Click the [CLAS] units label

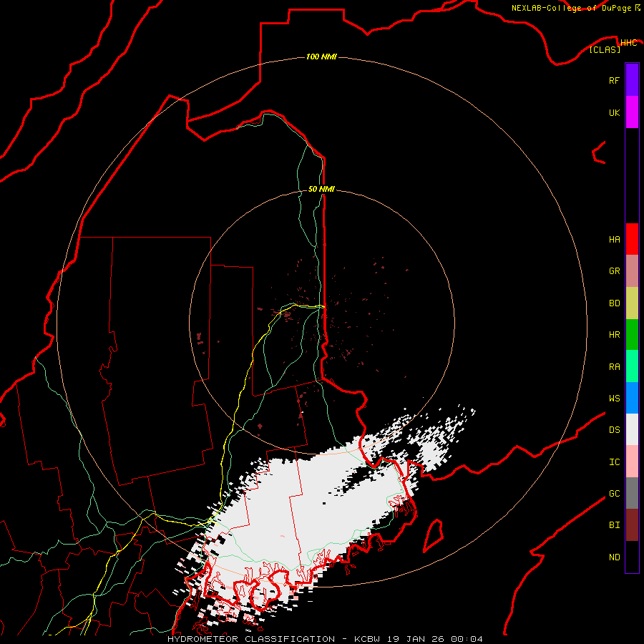pyautogui.click(x=605, y=49)
